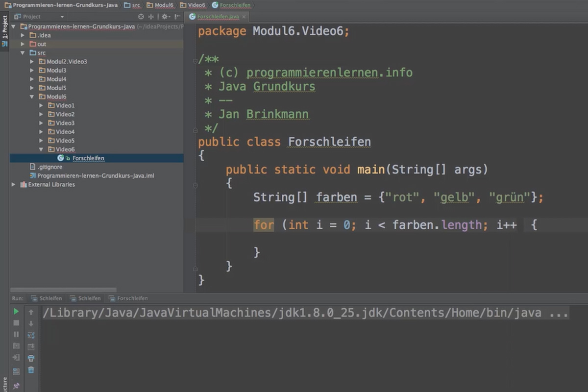Viewport: 588px width, 392px height.
Task: Click the class name Forschleifen in code
Action: click(329, 142)
